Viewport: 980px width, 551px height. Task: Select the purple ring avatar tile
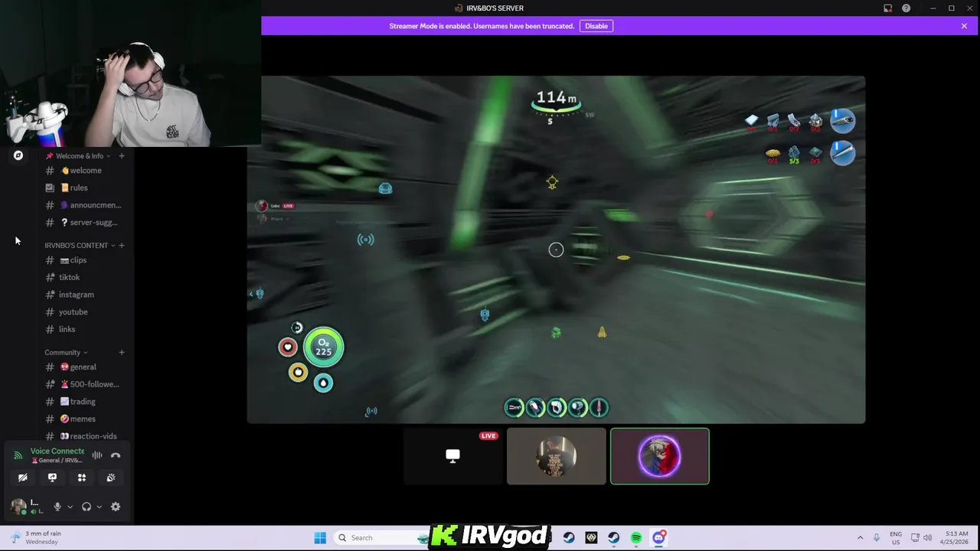[660, 456]
